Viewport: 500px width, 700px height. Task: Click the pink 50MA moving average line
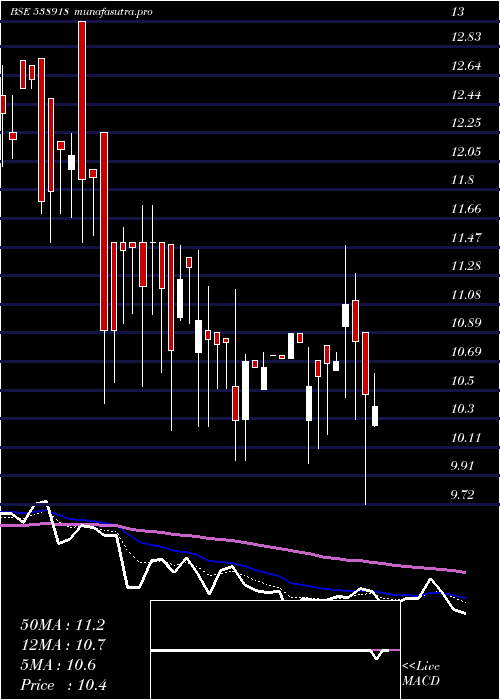point(232,541)
